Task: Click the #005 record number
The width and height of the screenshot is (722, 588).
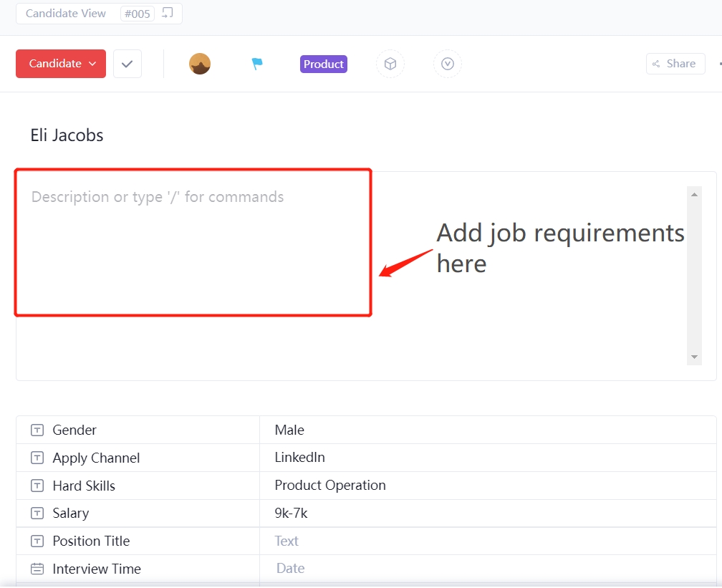Action: point(137,13)
